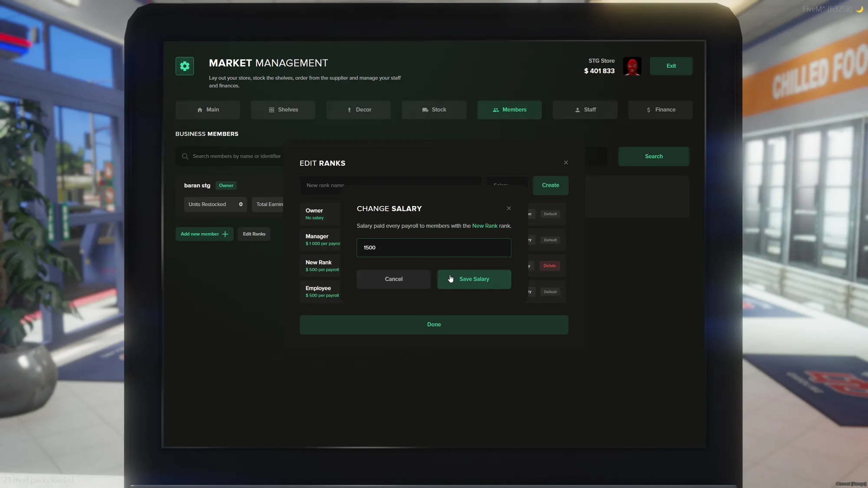This screenshot has width=868, height=488.
Task: Save the new salary
Action: pyautogui.click(x=474, y=279)
